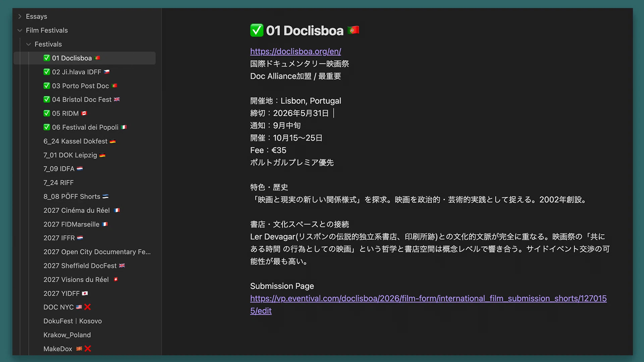Open the eventival submission page link
Viewport: 644px width, 362px height.
(x=428, y=304)
